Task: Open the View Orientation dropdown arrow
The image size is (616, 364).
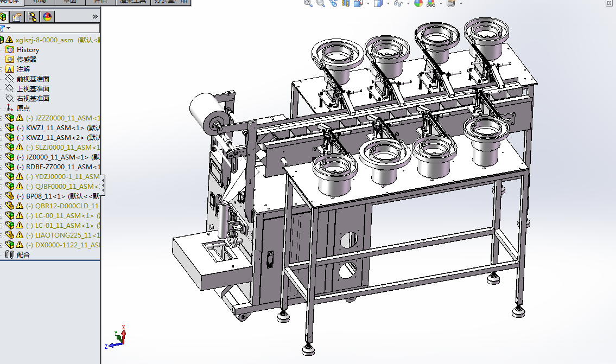Action: (x=368, y=4)
